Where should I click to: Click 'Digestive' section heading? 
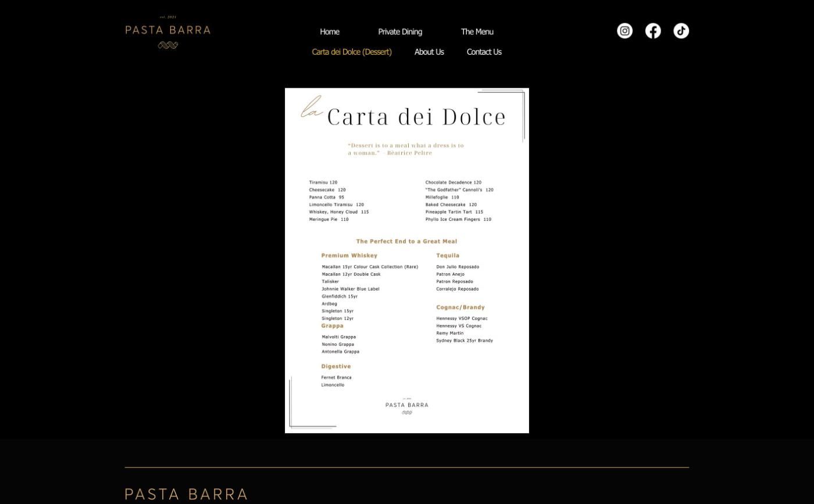click(x=335, y=366)
